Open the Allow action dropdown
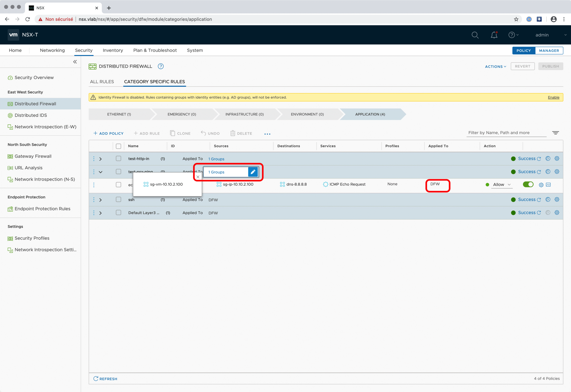The height and width of the screenshot is (392, 571). pos(501,185)
